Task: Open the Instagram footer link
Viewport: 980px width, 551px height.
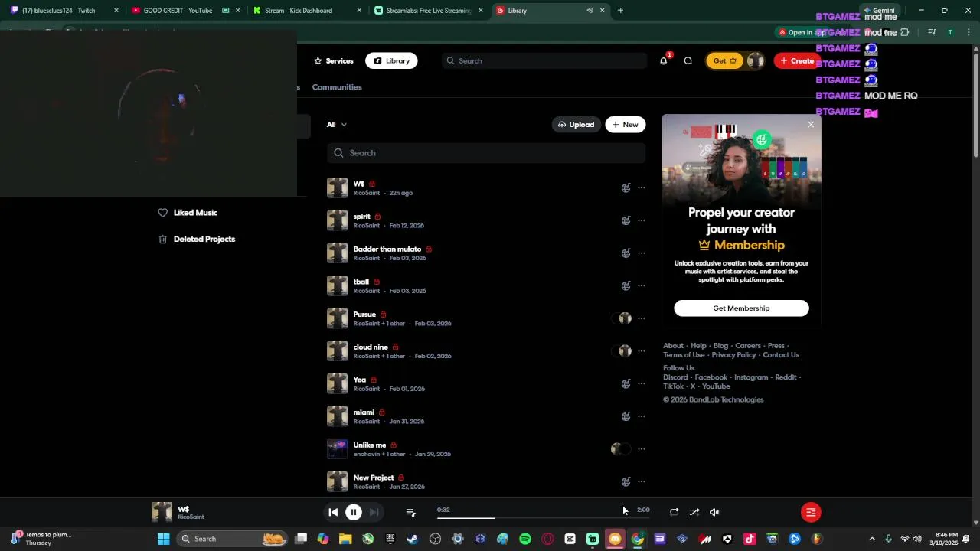Action: [x=751, y=377]
